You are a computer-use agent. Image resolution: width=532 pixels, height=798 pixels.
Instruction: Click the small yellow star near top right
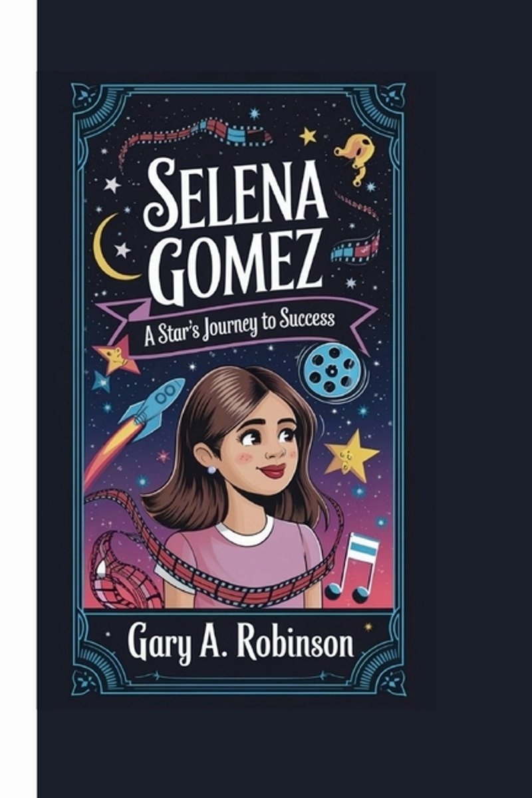click(307, 136)
